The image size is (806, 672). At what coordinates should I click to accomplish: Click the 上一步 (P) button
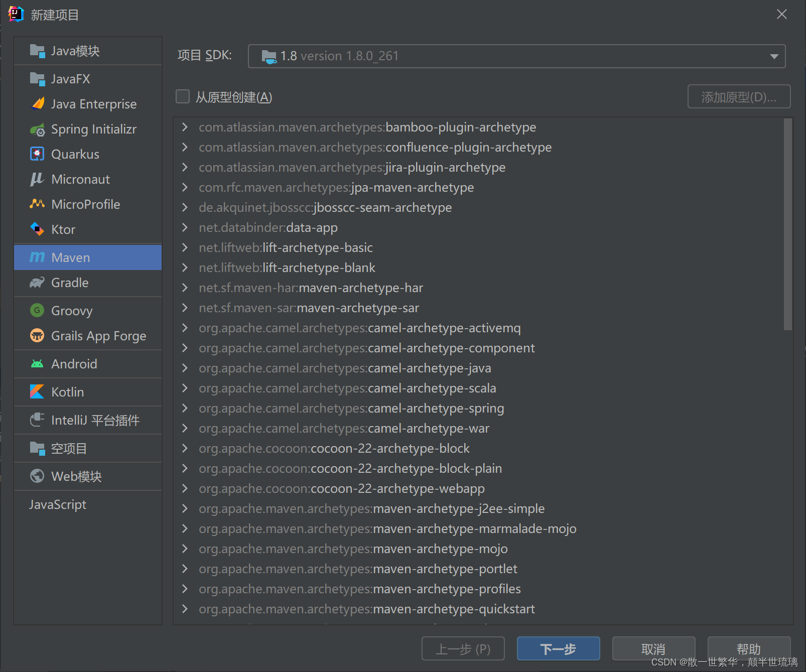[x=463, y=649]
